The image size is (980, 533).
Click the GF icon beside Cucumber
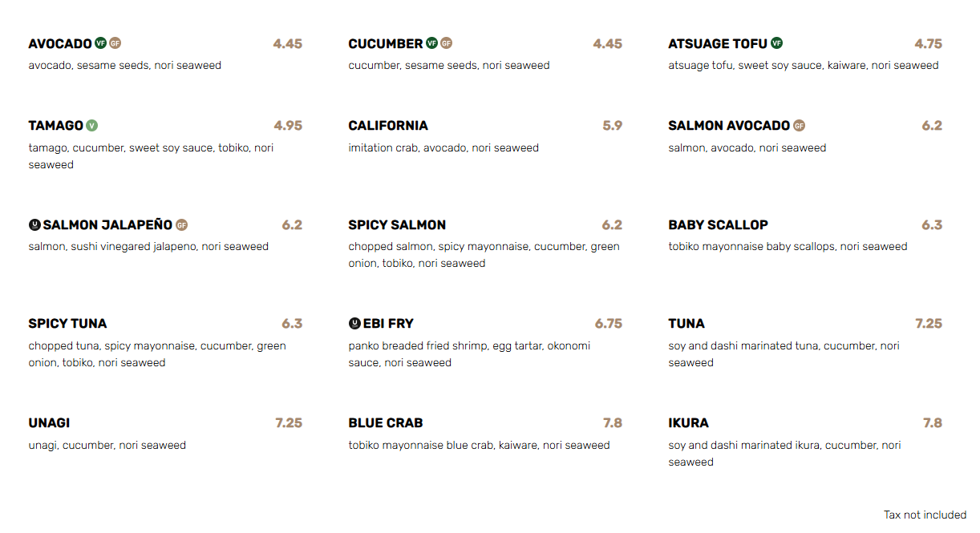[x=447, y=43]
